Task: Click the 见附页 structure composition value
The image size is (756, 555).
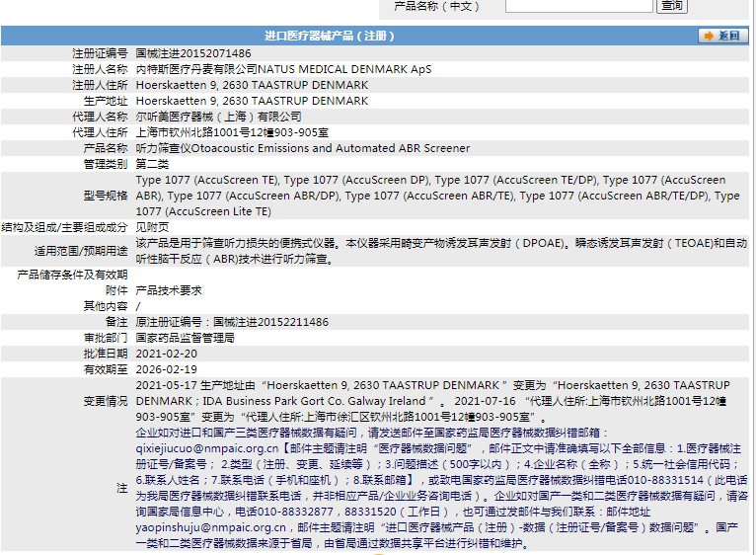Action: point(152,227)
